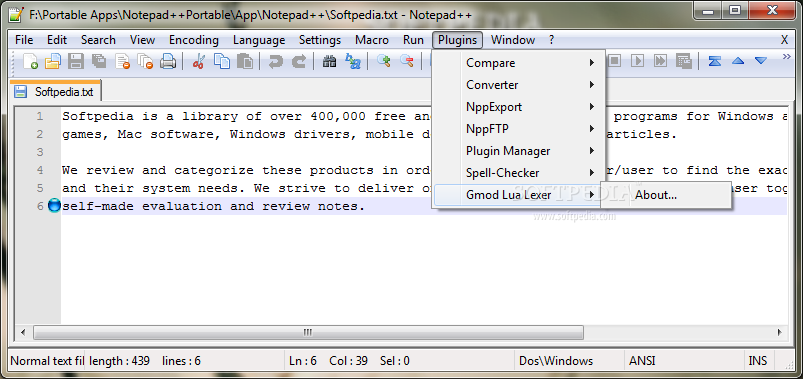Image resolution: width=803 pixels, height=379 pixels.
Task: Open the Compare plugin submenu
Action: [x=519, y=63]
